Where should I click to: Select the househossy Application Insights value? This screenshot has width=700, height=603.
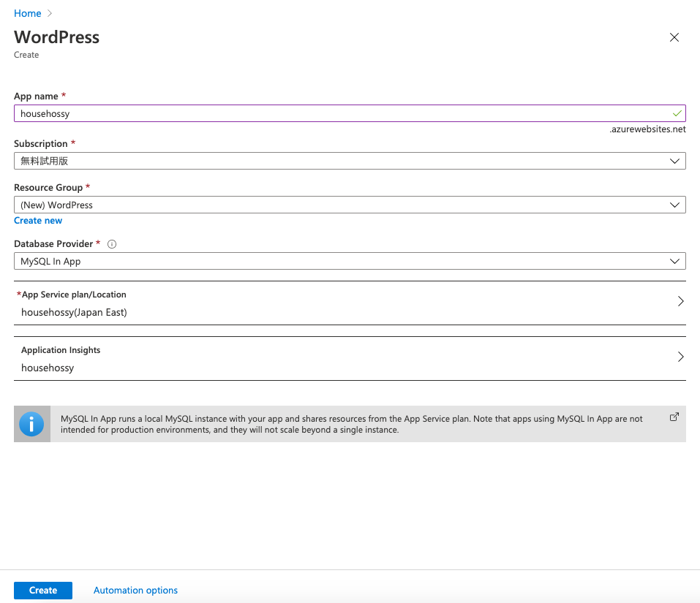[48, 368]
